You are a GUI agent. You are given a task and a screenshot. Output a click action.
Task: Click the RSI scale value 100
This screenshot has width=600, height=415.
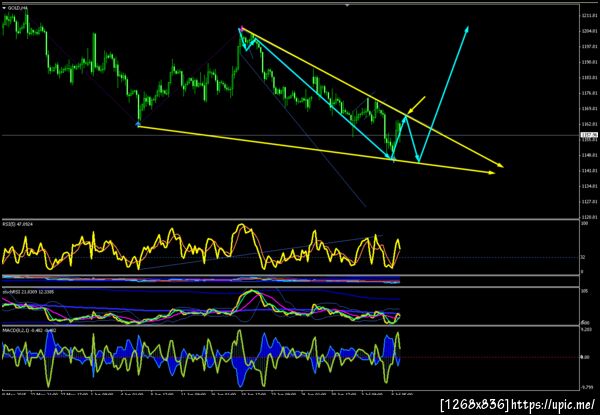tap(584, 223)
